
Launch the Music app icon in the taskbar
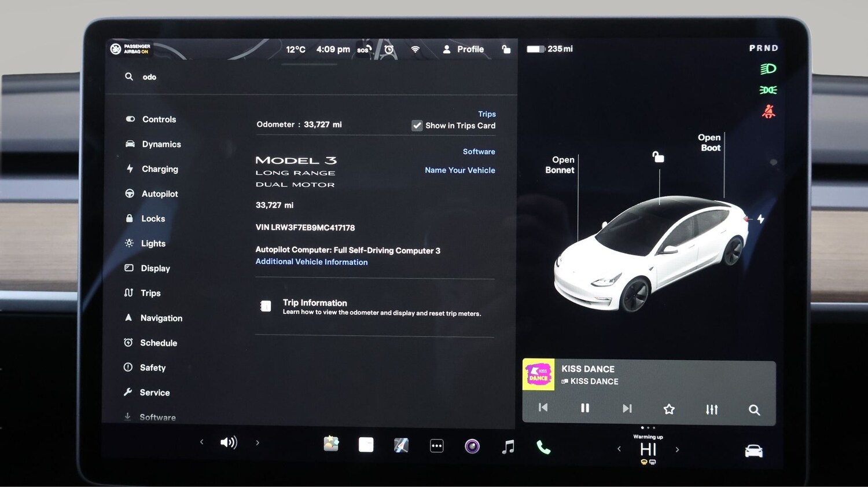point(508,445)
